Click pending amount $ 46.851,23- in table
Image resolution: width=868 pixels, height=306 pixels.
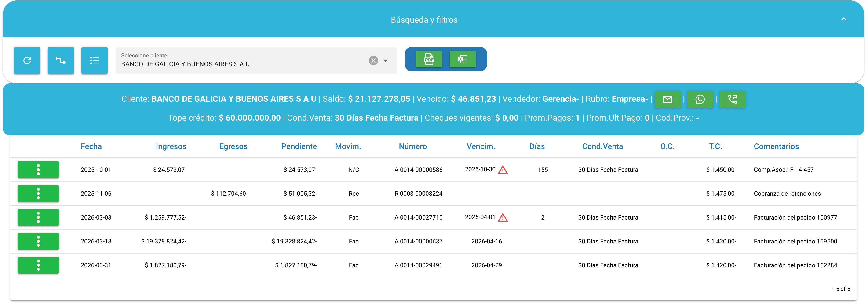300,218
